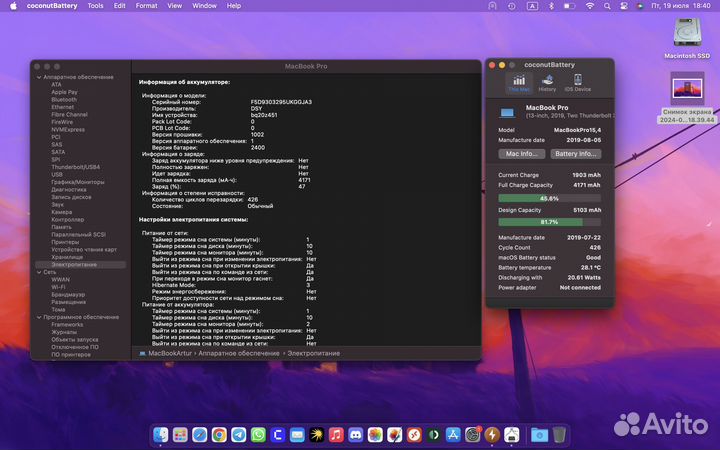
Task: Click the Battery Info... button
Action: click(x=576, y=154)
